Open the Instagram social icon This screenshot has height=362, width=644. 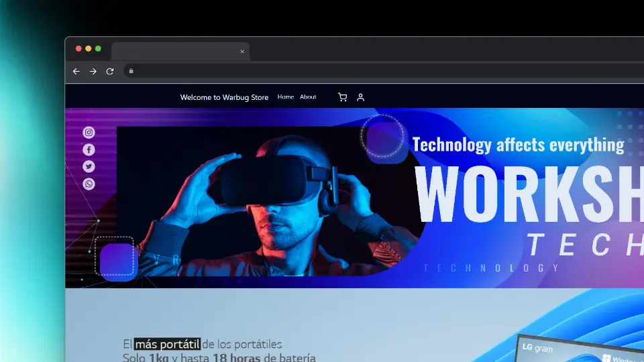[x=89, y=132]
